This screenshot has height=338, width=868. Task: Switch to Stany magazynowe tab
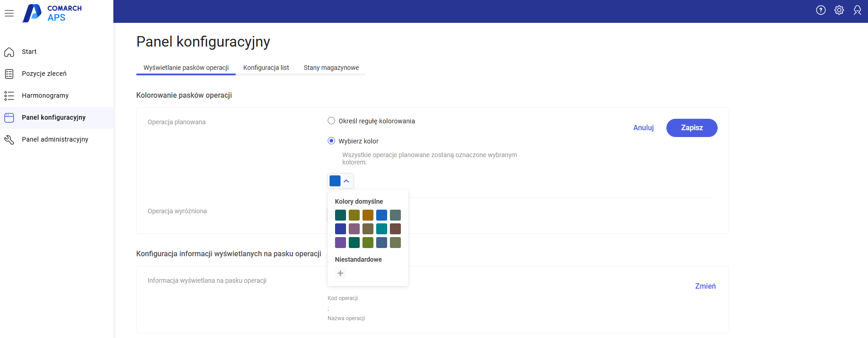coord(331,68)
